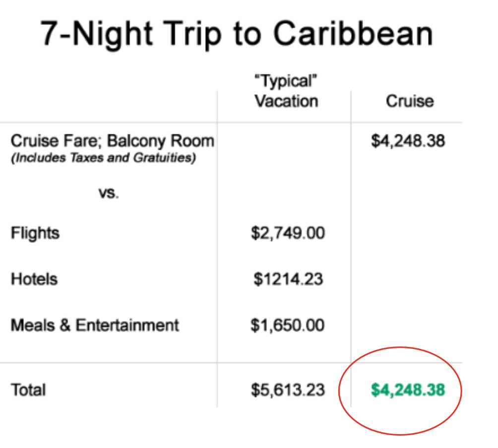Select the "Typical" Vacation column header
This screenshot has width=498, height=448.
coord(286,92)
